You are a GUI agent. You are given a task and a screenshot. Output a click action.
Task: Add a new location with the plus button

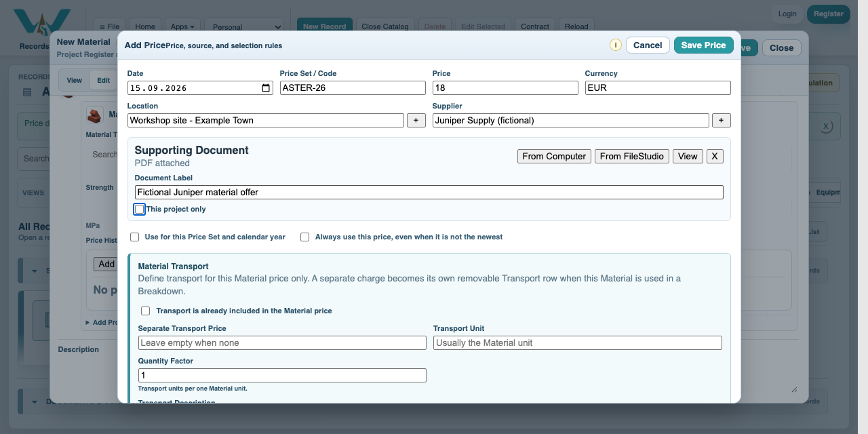click(x=416, y=120)
